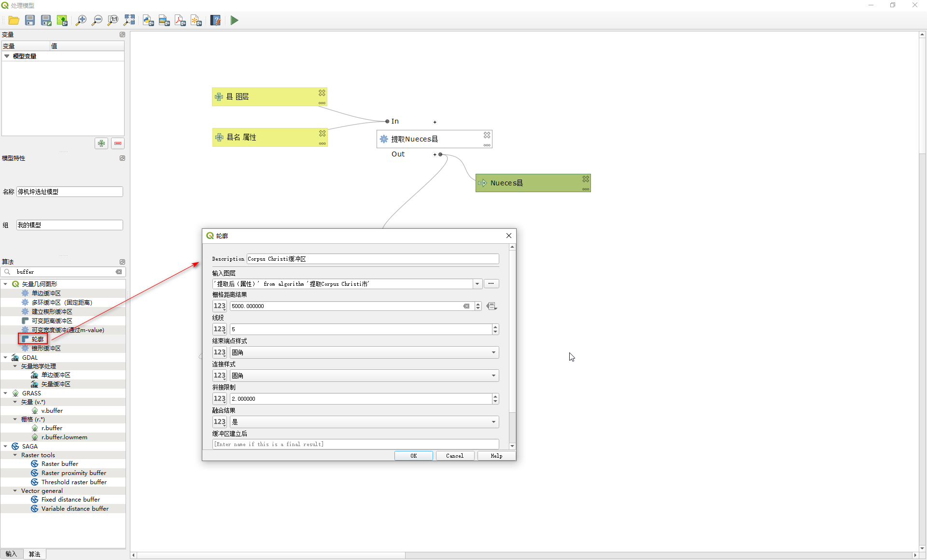Click the Description text field
Viewport: 927px width, 560px height.
click(372, 259)
